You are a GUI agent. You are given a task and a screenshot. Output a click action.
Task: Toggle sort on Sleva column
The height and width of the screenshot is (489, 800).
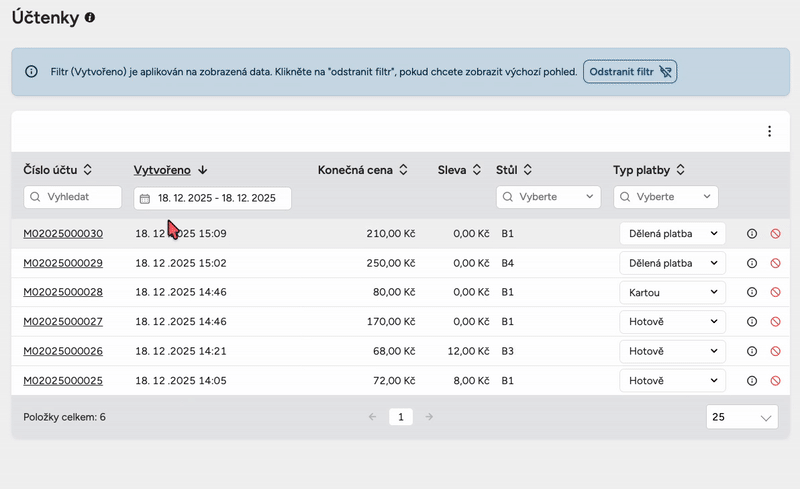pyautogui.click(x=459, y=170)
